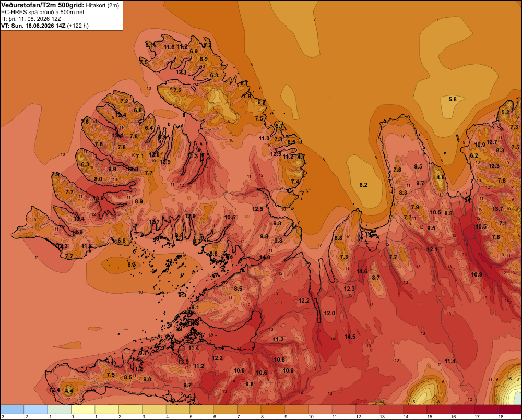522x420 pixels.
Task: Click the 12.0 temperature value
Action: (x=329, y=313)
